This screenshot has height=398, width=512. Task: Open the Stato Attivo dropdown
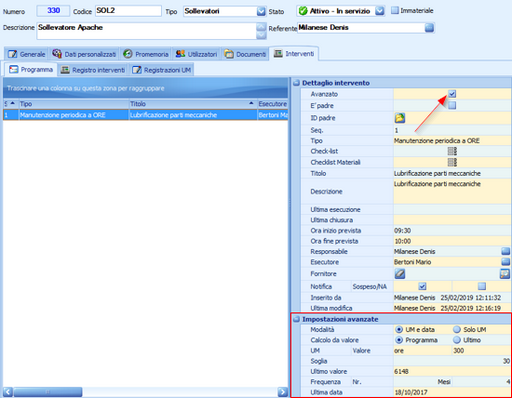(380, 11)
